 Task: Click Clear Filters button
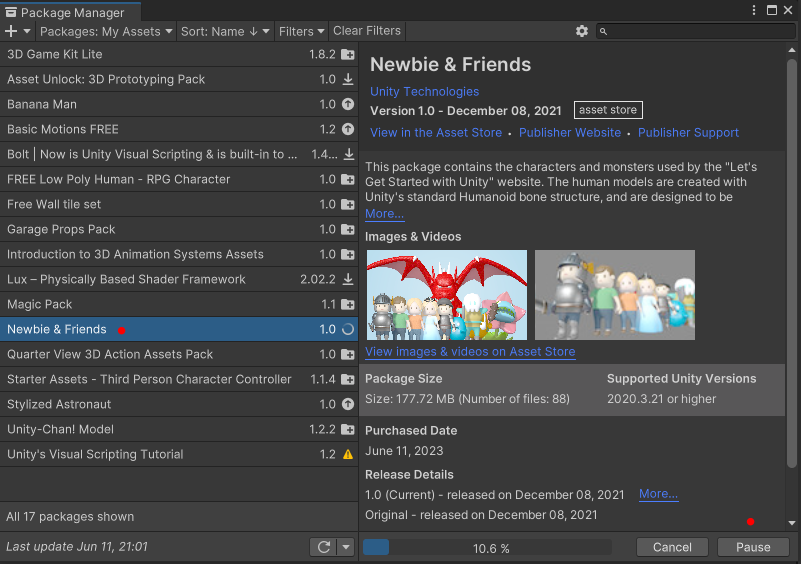367,31
